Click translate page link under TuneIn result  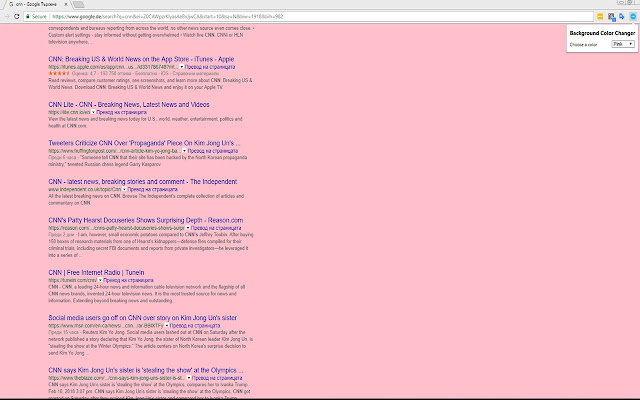129,280
